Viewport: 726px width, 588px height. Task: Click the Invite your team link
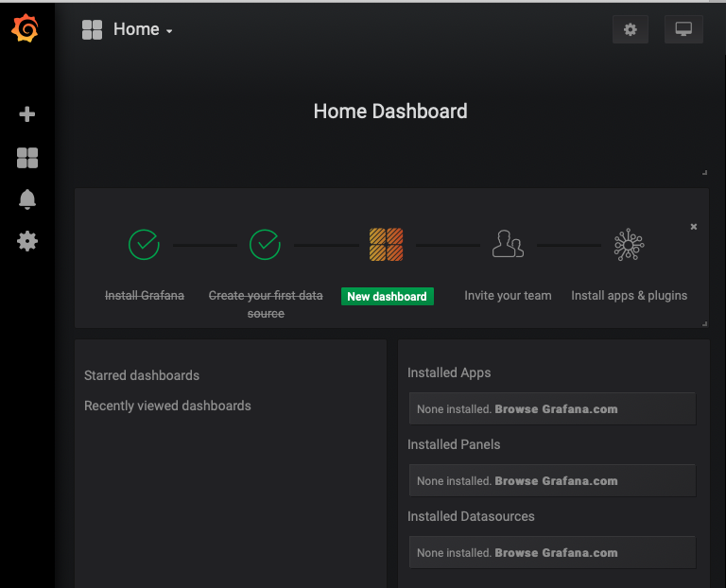(508, 296)
